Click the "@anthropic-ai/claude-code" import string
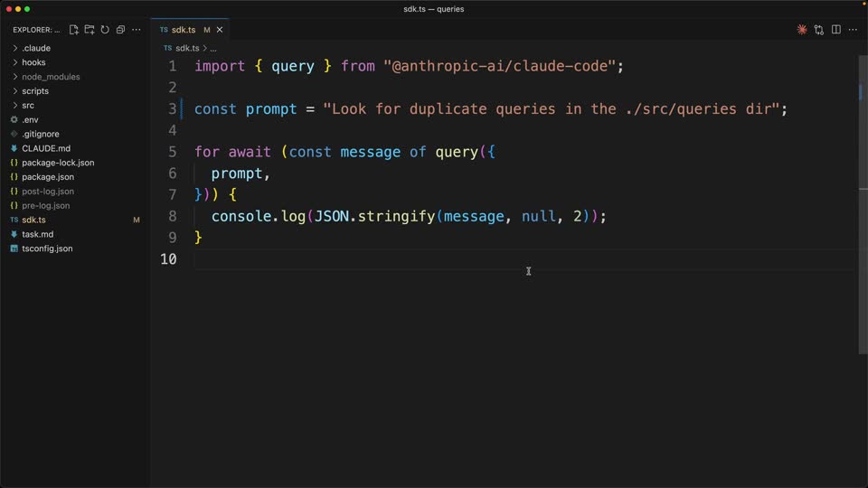This screenshot has height=488, width=868. 499,66
